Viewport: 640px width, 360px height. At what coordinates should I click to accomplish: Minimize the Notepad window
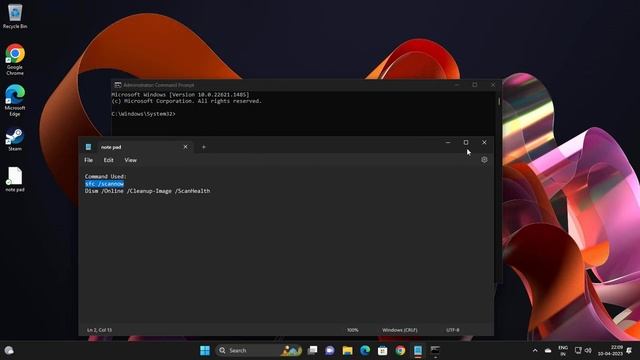(x=448, y=142)
